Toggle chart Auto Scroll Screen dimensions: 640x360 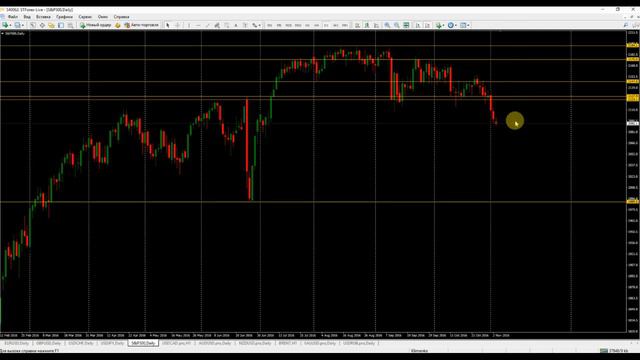pos(418,25)
